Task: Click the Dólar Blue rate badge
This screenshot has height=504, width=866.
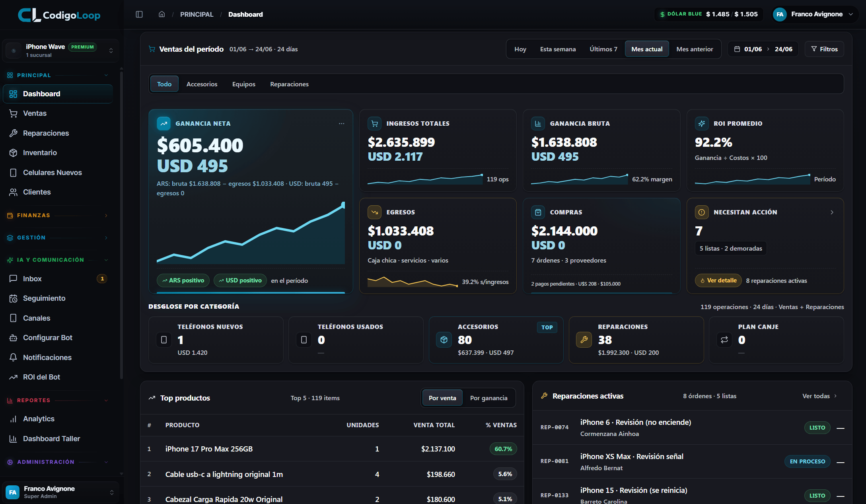Action: coord(709,14)
